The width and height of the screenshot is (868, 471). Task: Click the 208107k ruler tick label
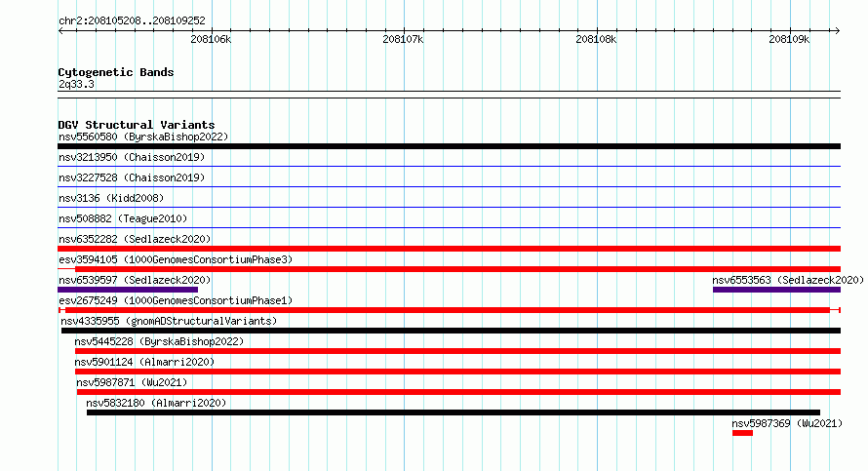[403, 39]
